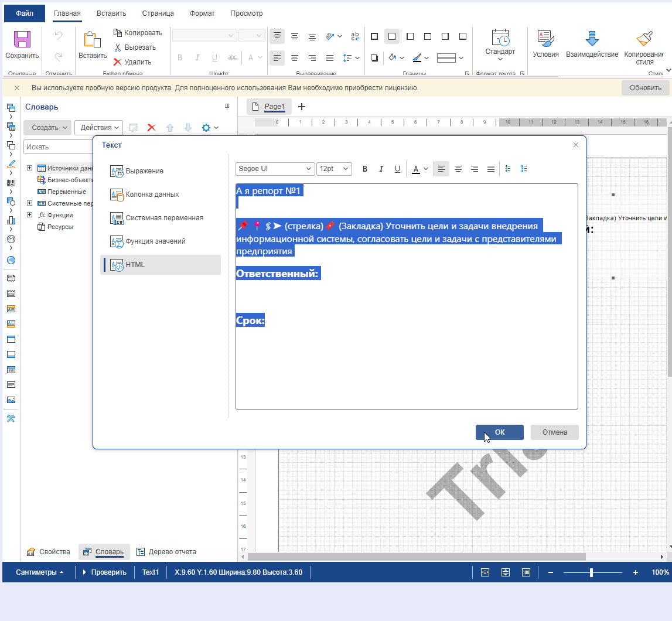Viewport: 672px width, 621px height.
Task: Click the Conditions (Условия) icon
Action: [x=545, y=39]
